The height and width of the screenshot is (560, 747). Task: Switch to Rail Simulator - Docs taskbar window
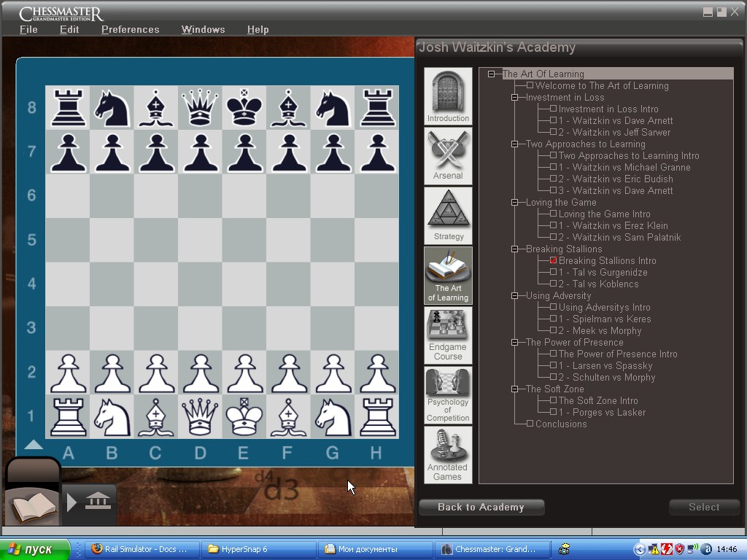click(141, 549)
